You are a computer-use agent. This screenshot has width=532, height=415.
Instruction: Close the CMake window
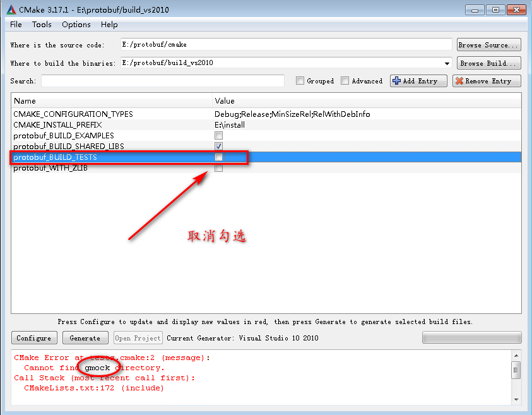(516, 10)
